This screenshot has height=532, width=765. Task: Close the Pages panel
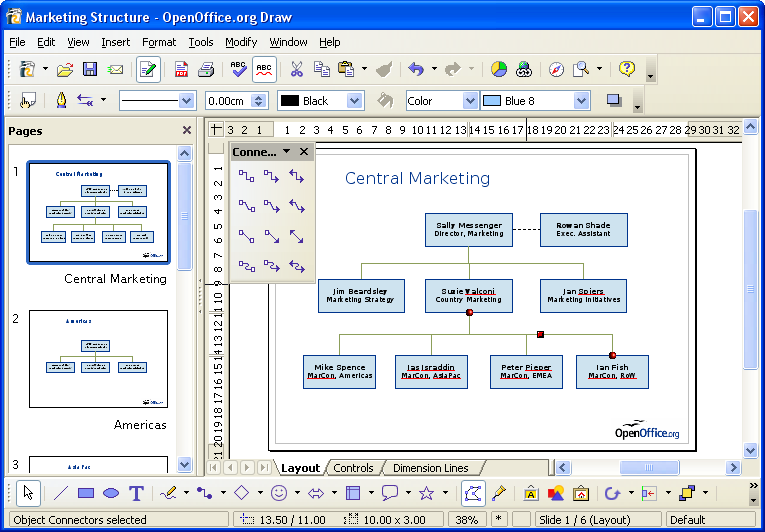click(x=187, y=130)
